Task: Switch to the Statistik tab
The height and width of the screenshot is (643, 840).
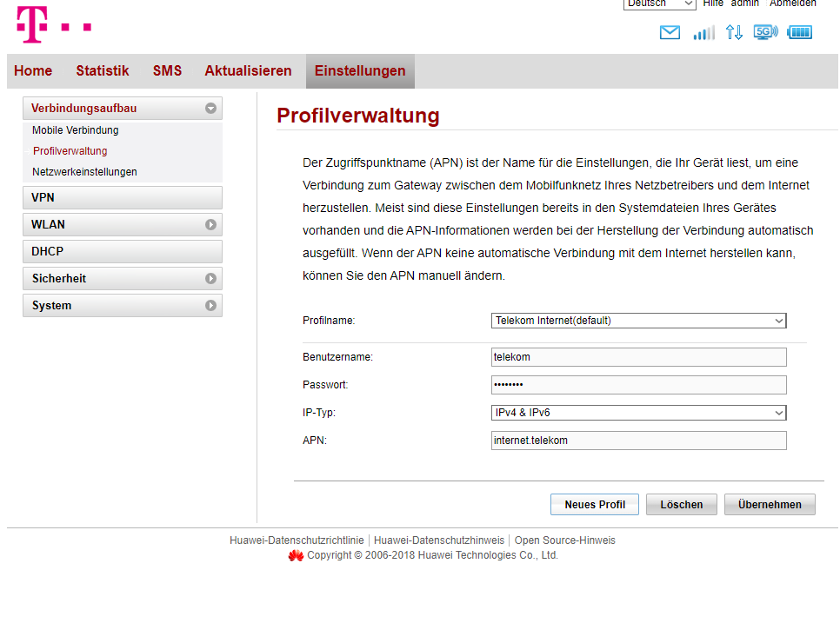Action: 102,71
